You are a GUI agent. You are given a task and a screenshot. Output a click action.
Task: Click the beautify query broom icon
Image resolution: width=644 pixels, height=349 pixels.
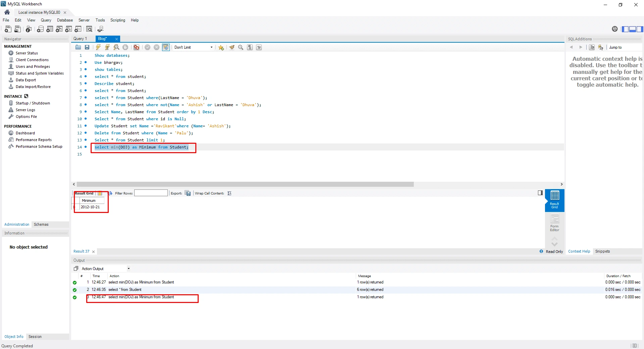(x=232, y=47)
